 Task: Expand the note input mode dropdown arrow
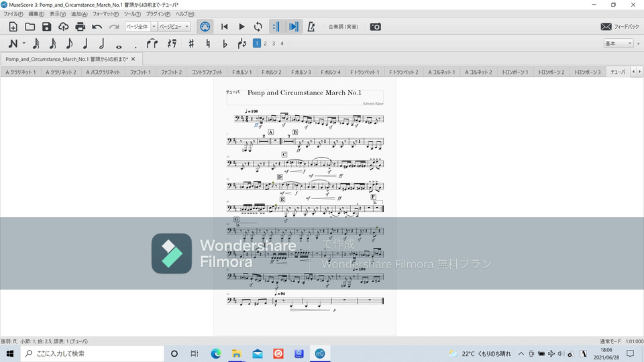[x=24, y=43]
